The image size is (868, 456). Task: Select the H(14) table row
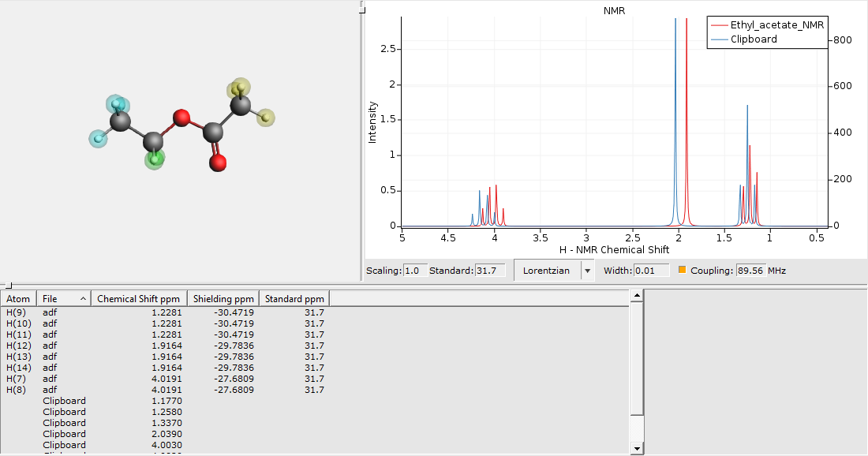pos(314,368)
